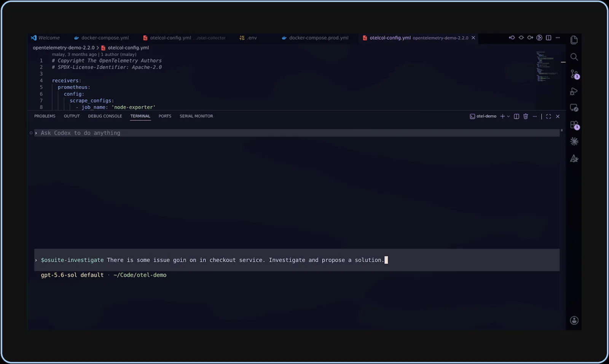Go to previous change arrow icon
The height and width of the screenshot is (364, 609).
coord(512,38)
